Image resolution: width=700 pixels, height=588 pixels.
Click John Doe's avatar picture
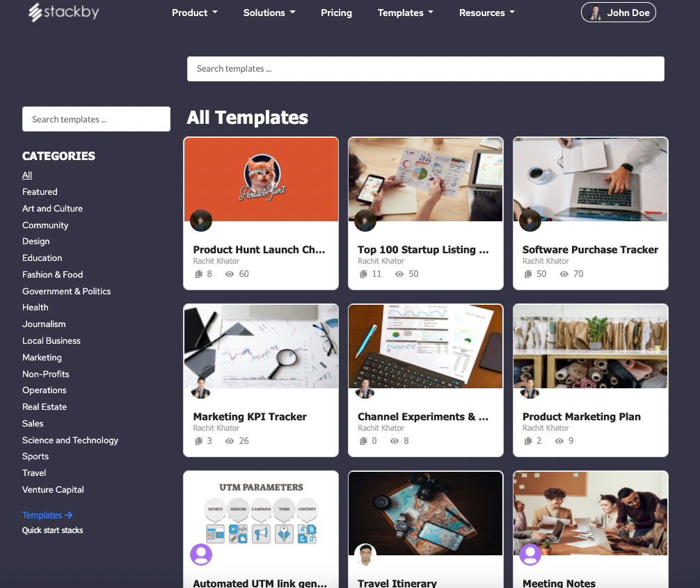(x=595, y=13)
